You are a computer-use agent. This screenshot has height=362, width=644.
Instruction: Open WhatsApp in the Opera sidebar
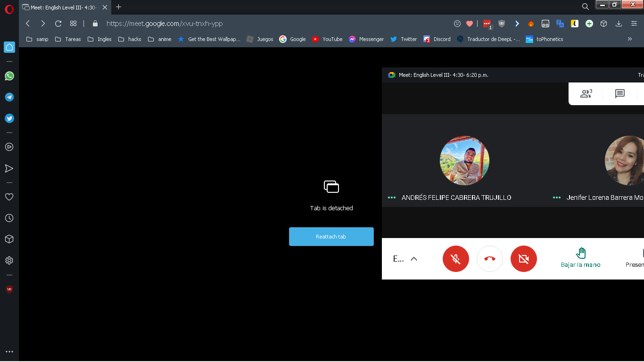(9, 76)
